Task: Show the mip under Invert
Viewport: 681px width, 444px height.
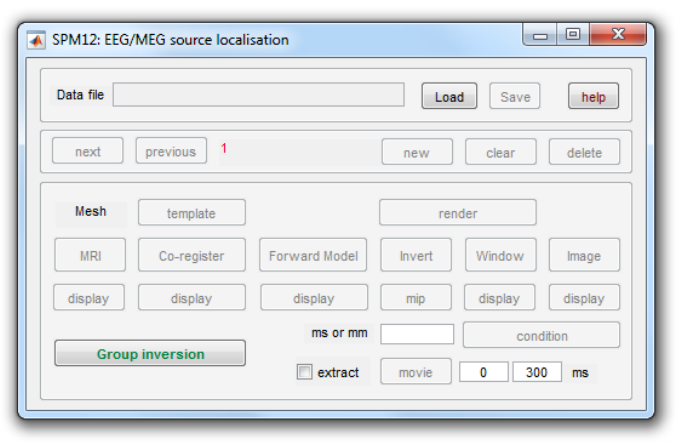Action: (x=416, y=298)
